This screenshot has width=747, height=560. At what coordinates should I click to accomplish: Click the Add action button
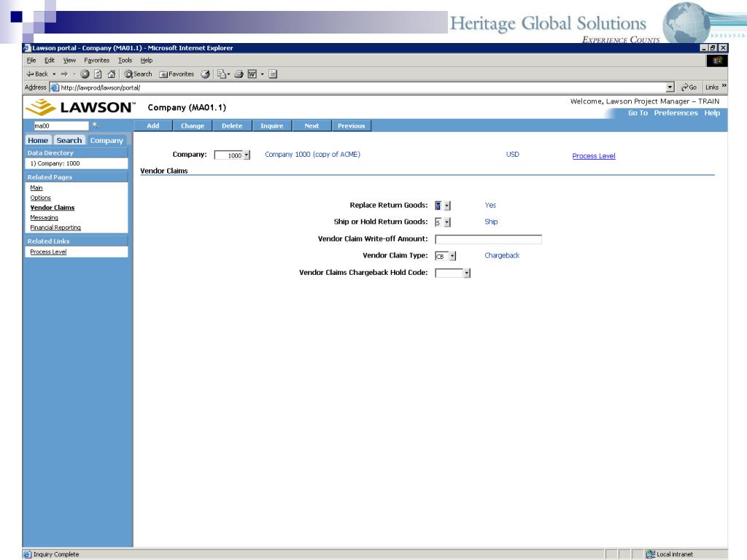153,125
